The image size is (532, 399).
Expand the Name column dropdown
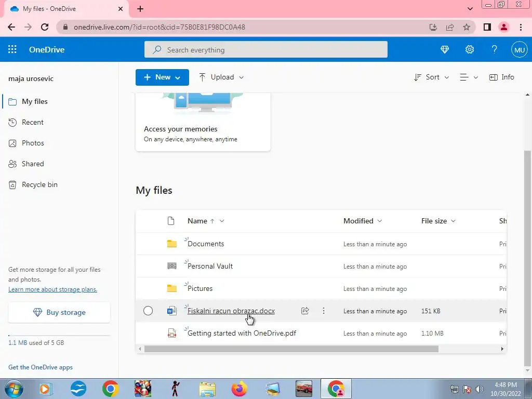click(x=222, y=221)
